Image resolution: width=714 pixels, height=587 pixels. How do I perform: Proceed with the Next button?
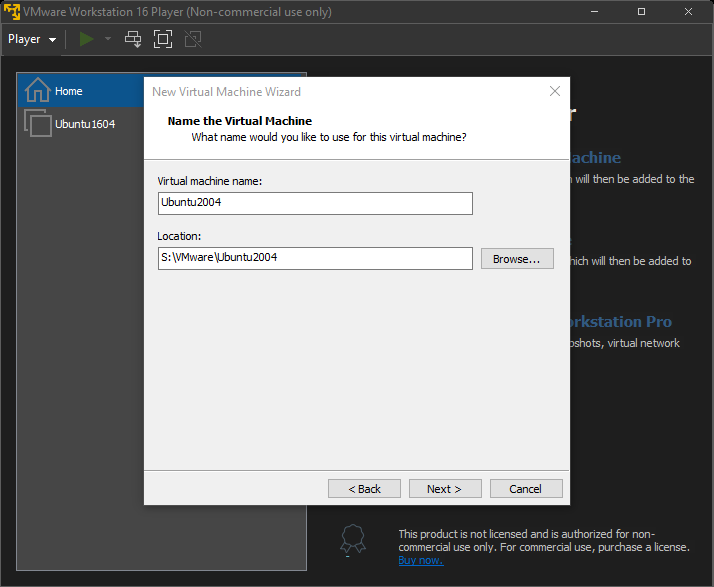tap(445, 489)
